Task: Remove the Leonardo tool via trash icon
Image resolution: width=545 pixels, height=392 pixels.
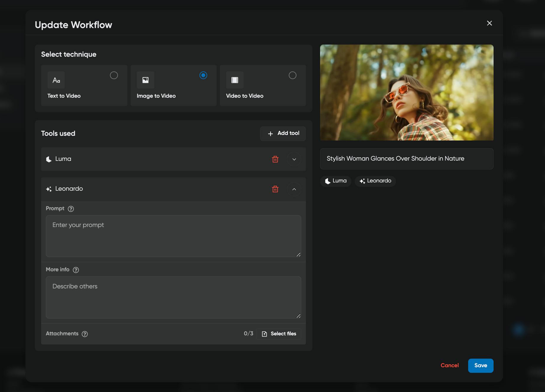Action: tap(275, 189)
